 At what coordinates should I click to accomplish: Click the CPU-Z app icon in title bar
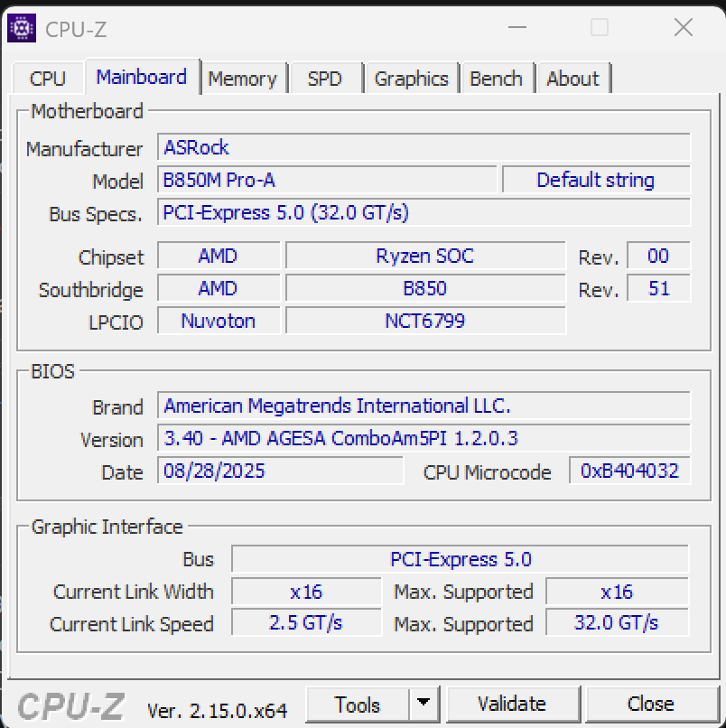(22, 28)
